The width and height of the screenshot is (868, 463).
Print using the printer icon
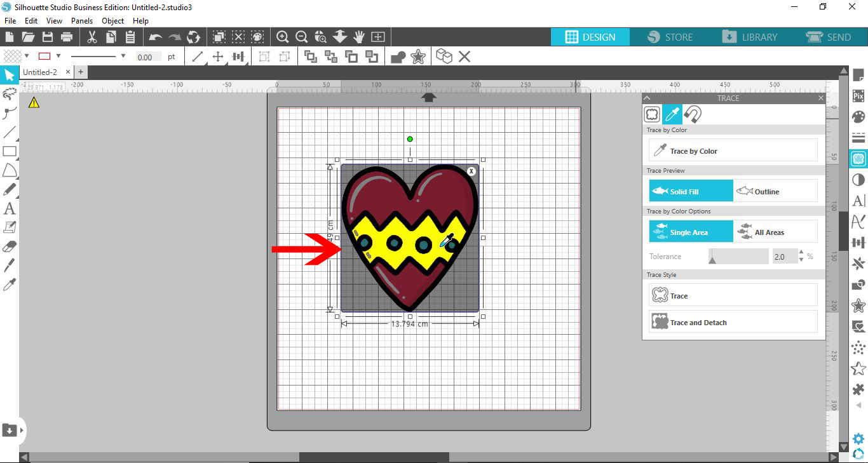pyautogui.click(x=67, y=37)
